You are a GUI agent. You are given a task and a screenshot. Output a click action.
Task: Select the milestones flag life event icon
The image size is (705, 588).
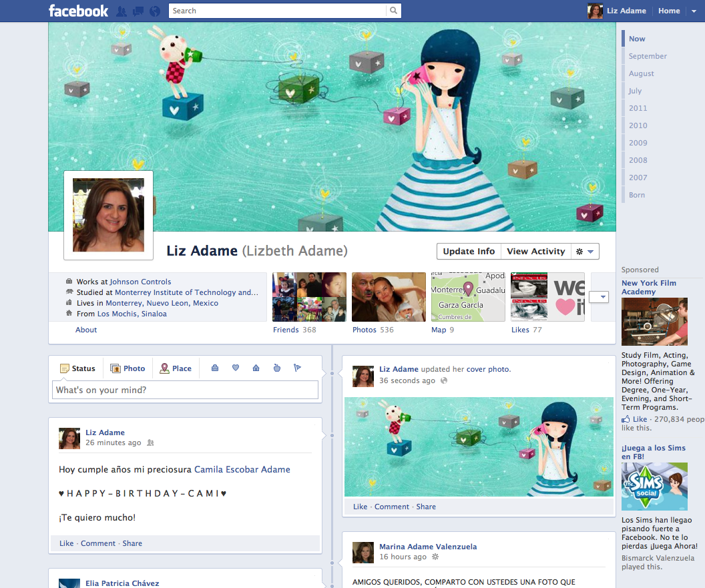click(297, 368)
